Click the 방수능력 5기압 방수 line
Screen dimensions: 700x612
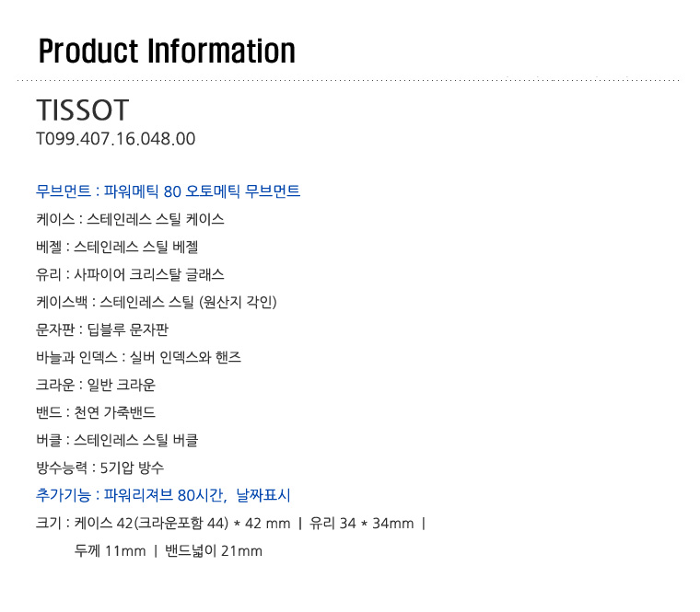pos(100,468)
